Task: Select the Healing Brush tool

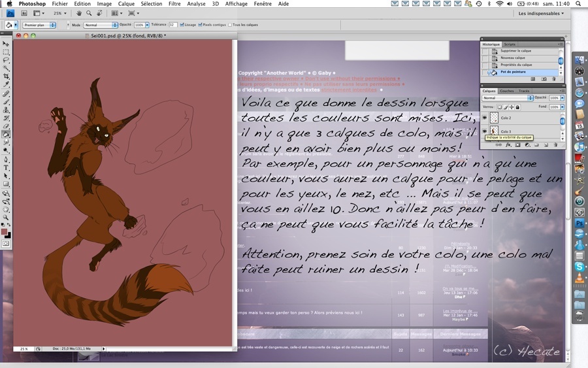Action: (x=6, y=93)
